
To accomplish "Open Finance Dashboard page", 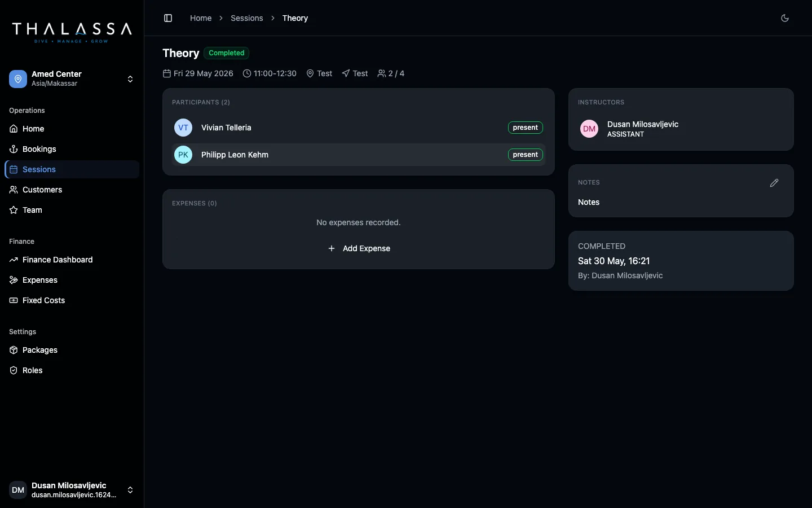I will (x=72, y=260).
